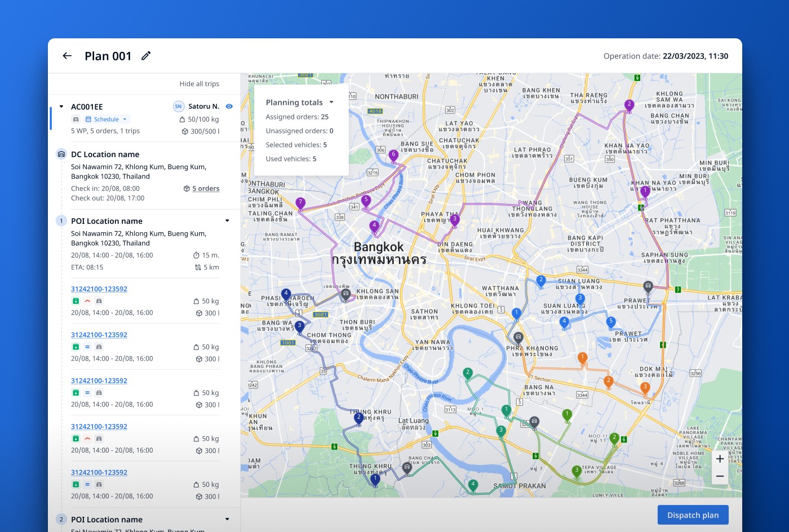The image size is (789, 532).
Task: Select the Plan 001 title
Action: [108, 56]
